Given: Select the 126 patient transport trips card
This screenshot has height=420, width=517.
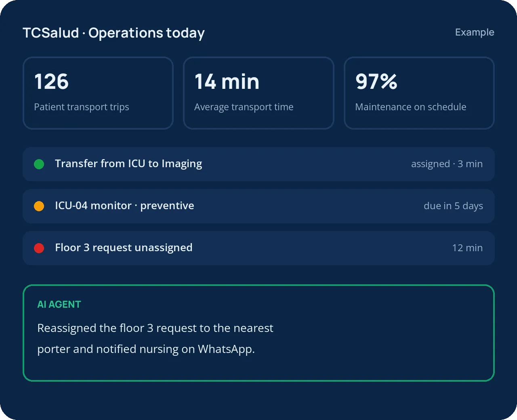Looking at the screenshot, I should pyautogui.click(x=98, y=93).
